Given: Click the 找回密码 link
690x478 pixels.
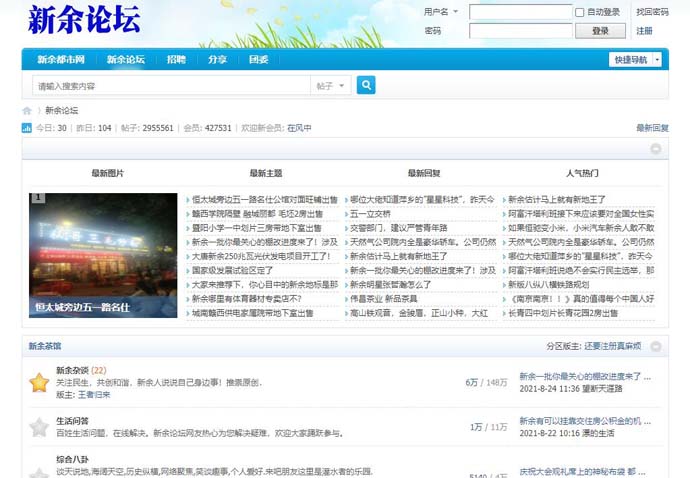Looking at the screenshot, I should pos(652,12).
